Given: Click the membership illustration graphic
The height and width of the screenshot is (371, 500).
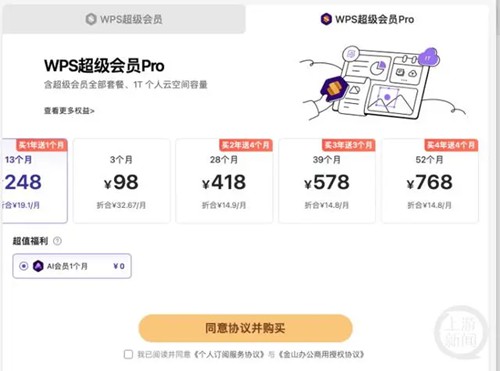Looking at the screenshot, I should tap(383, 83).
